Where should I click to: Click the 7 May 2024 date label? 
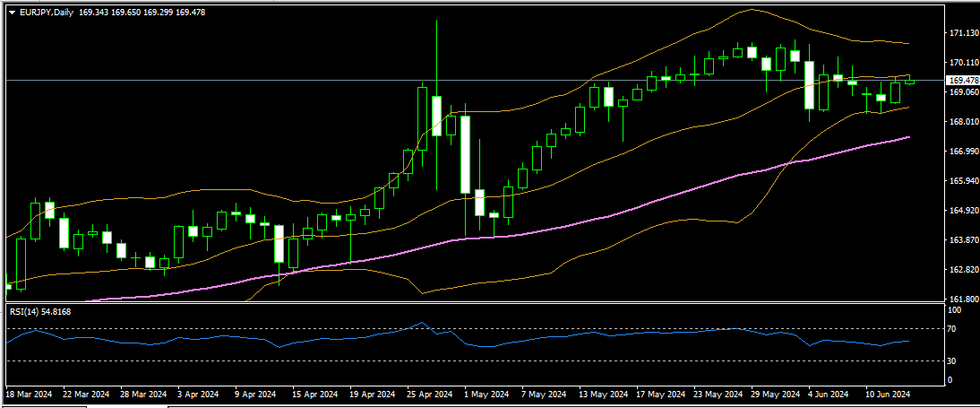(544, 395)
